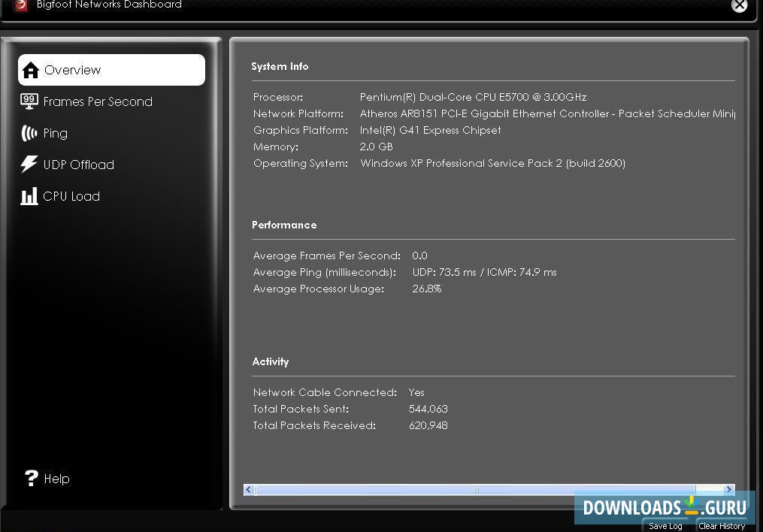763x532 pixels.
Task: Click the horizontal scrollbar thumb
Action: tap(475, 490)
